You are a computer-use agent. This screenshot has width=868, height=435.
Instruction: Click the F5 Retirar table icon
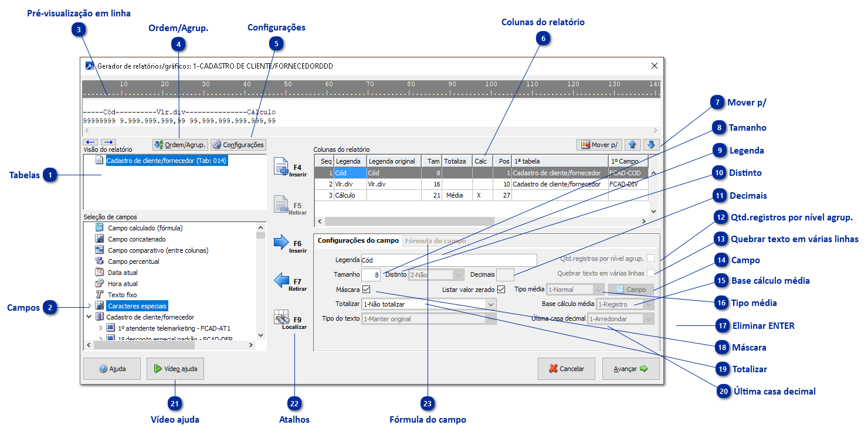(282, 205)
